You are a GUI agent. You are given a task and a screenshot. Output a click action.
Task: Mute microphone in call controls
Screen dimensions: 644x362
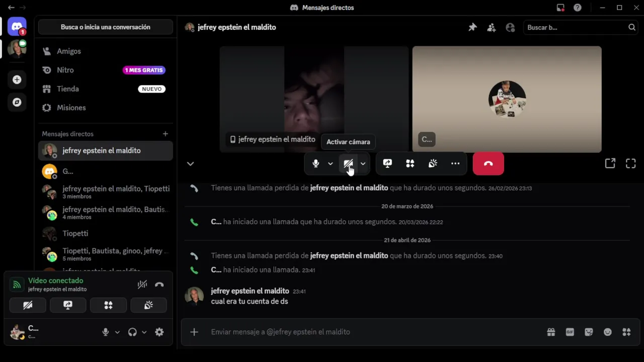point(315,163)
